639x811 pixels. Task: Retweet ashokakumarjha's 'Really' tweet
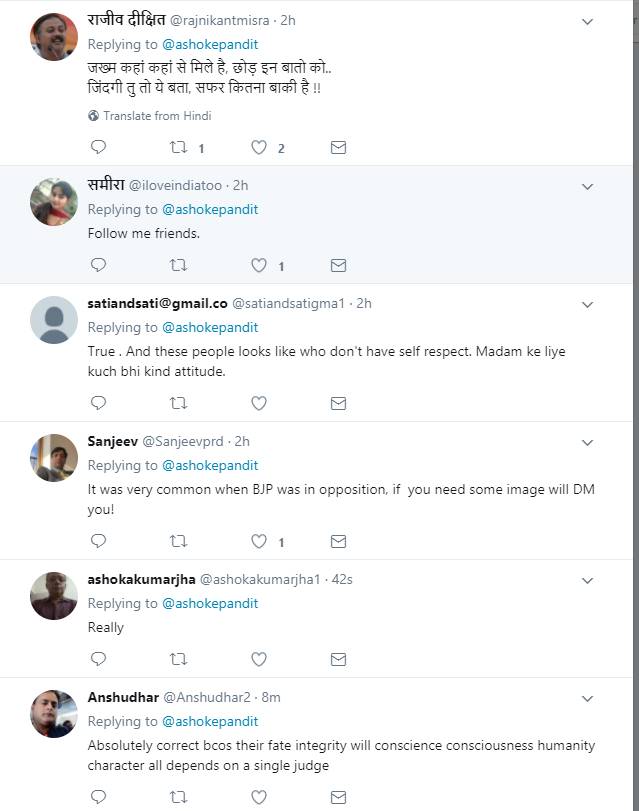click(179, 659)
